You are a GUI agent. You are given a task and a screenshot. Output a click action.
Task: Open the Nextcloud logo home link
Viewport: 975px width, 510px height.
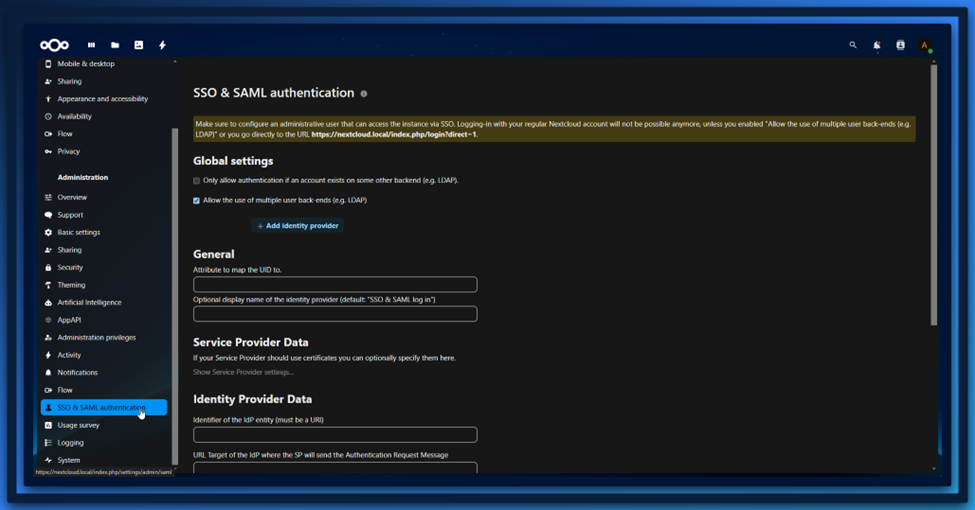point(54,45)
